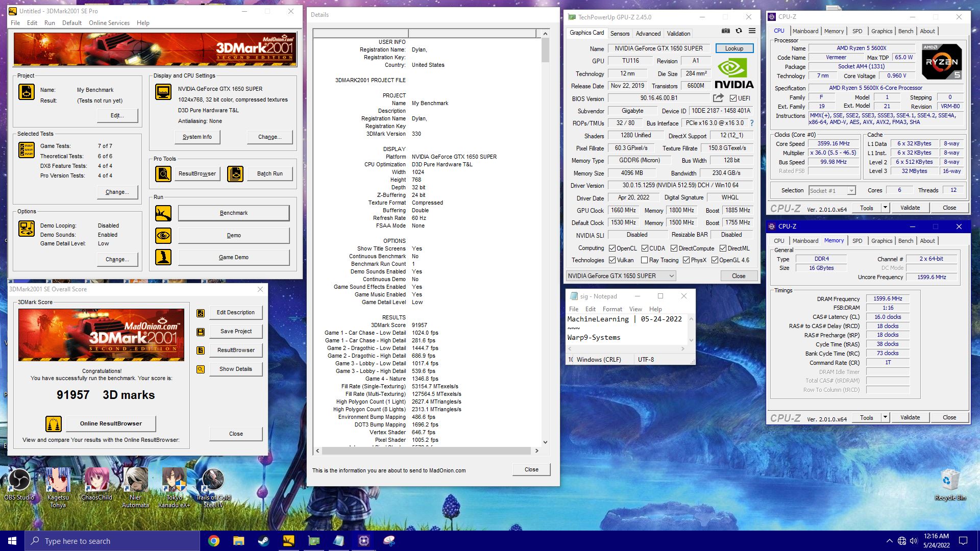Click the Demo eye icon

163,236
